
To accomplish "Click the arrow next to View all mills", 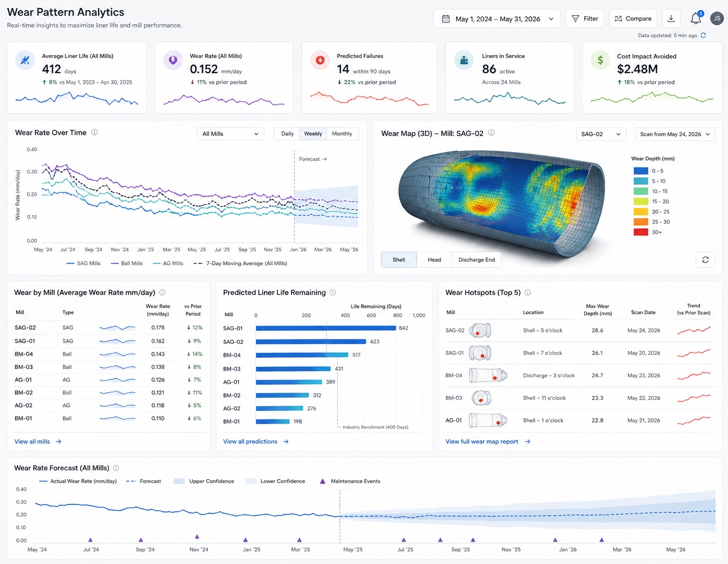I will coord(58,442).
